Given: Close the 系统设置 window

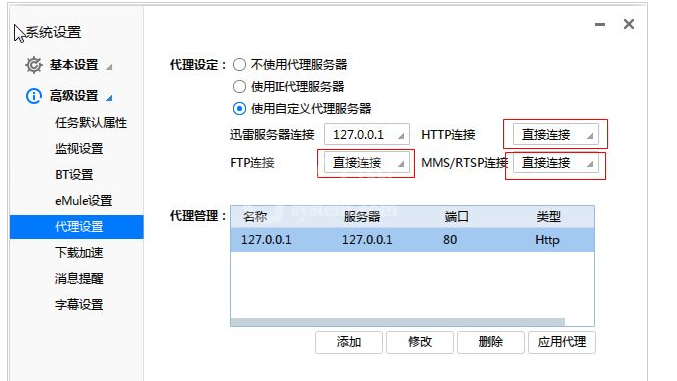Looking at the screenshot, I should (629, 24).
